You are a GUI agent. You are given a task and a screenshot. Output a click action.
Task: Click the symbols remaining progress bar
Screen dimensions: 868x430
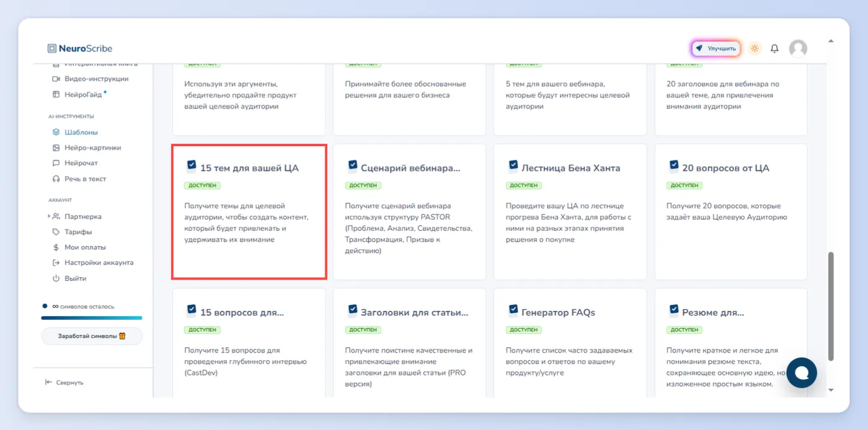click(x=92, y=318)
